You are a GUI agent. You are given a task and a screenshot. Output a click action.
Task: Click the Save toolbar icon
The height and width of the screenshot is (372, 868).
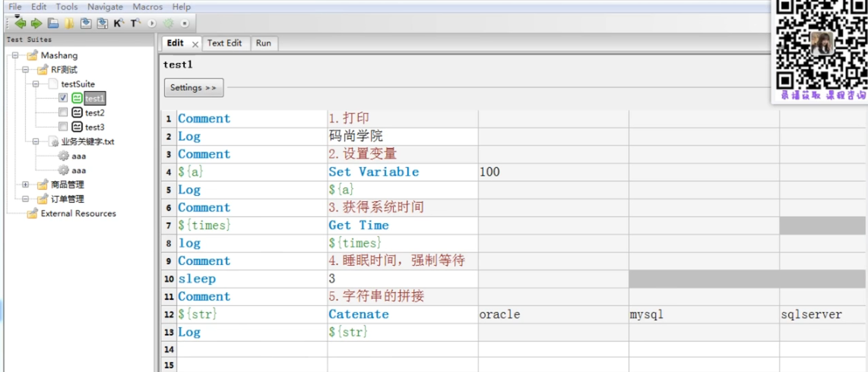coord(86,24)
